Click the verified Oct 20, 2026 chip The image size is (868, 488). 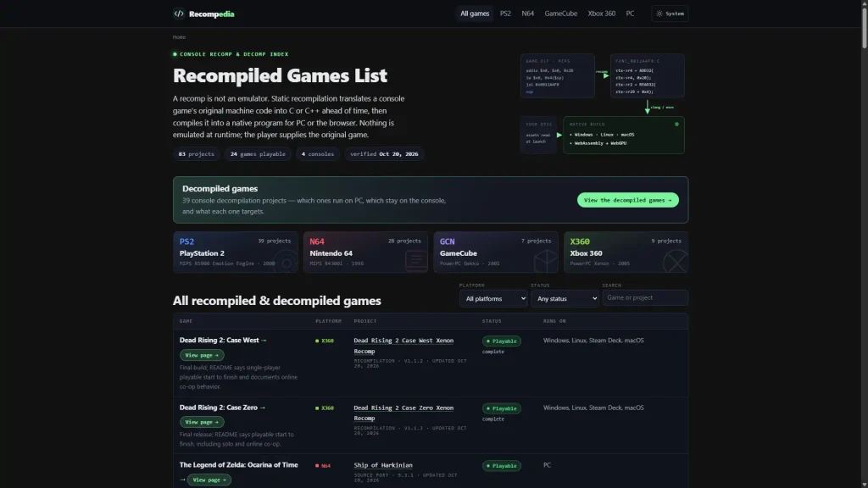point(384,154)
